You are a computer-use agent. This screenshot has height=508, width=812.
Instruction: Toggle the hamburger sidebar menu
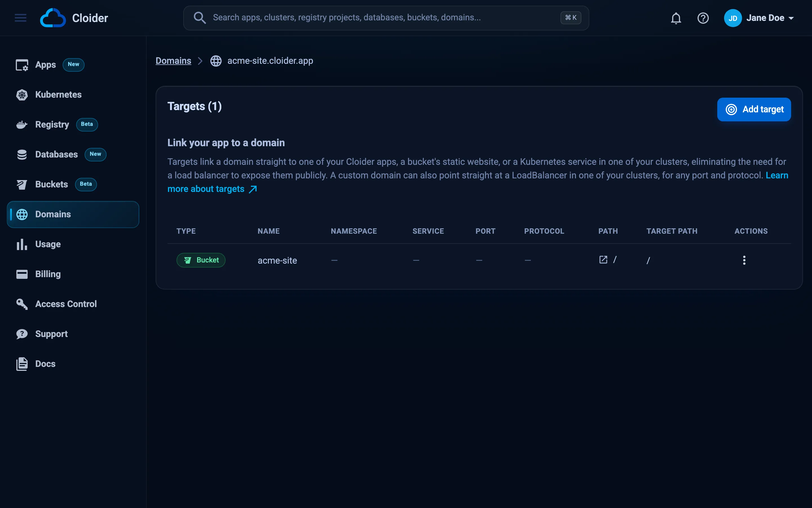click(21, 18)
